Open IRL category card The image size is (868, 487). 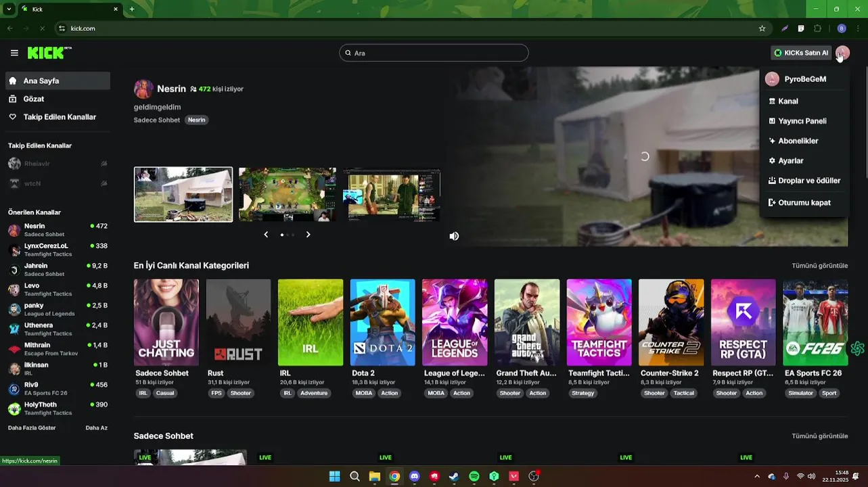point(311,323)
